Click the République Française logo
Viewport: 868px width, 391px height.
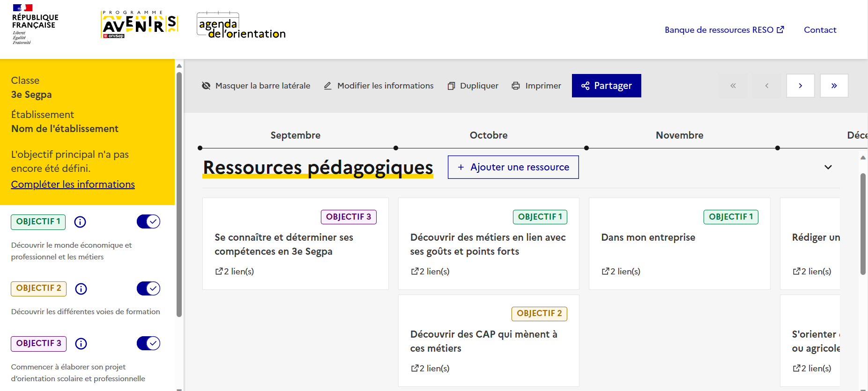click(34, 24)
